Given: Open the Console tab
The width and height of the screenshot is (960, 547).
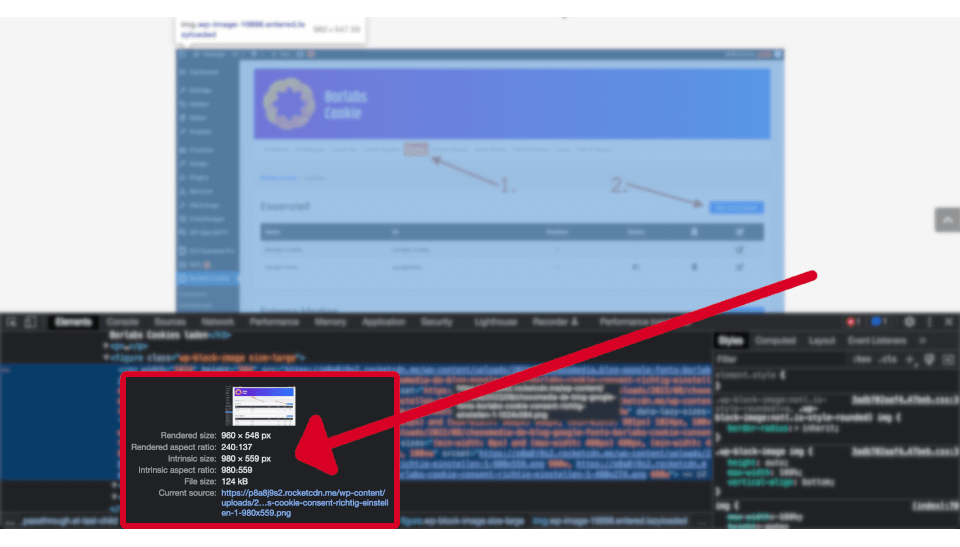Looking at the screenshot, I should (122, 322).
